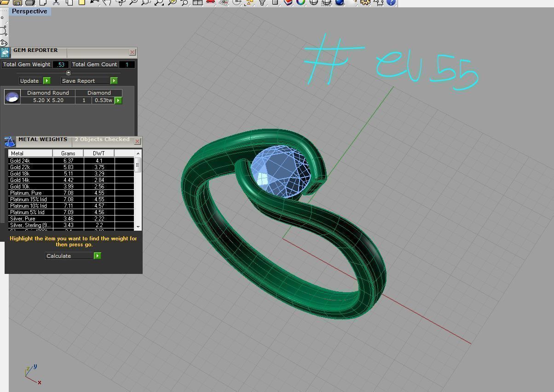Click the Cut scissors icon
The width and height of the screenshot is (554, 392).
point(56,2)
